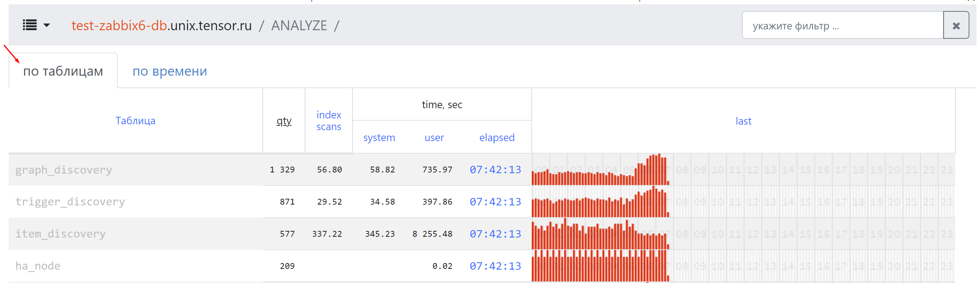Sort by qty column header
The width and height of the screenshot is (980, 283).
(284, 121)
